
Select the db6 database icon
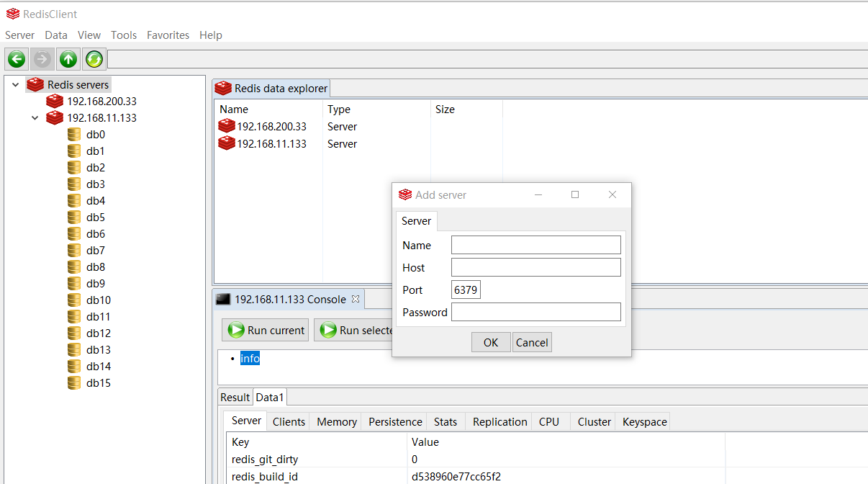click(74, 233)
